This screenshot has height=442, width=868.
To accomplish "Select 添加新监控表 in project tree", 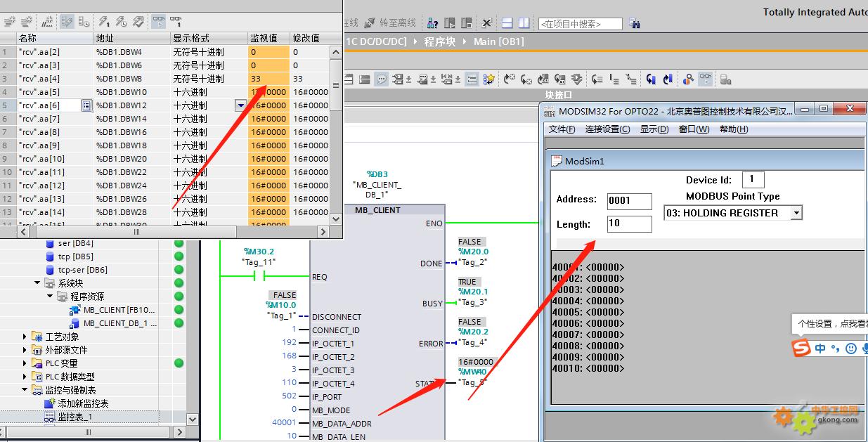I will [83, 403].
